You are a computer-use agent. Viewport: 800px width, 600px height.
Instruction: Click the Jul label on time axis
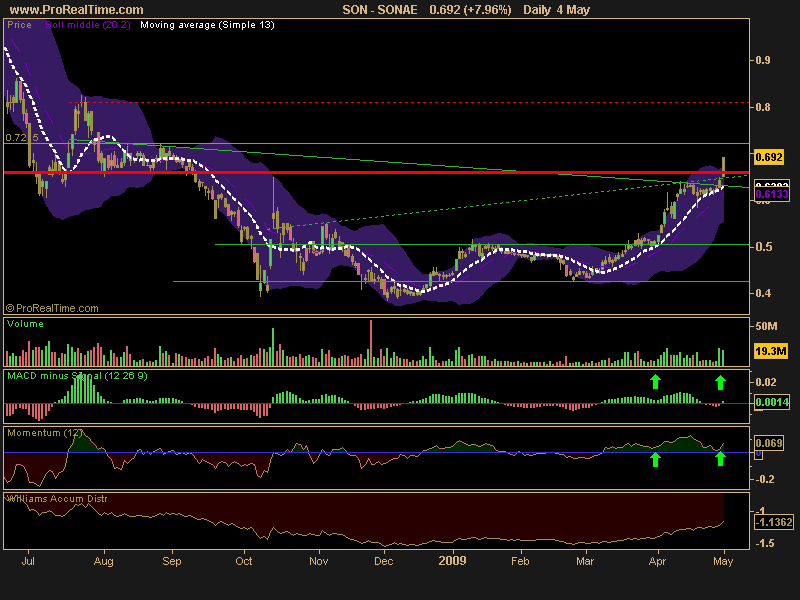pyautogui.click(x=28, y=561)
